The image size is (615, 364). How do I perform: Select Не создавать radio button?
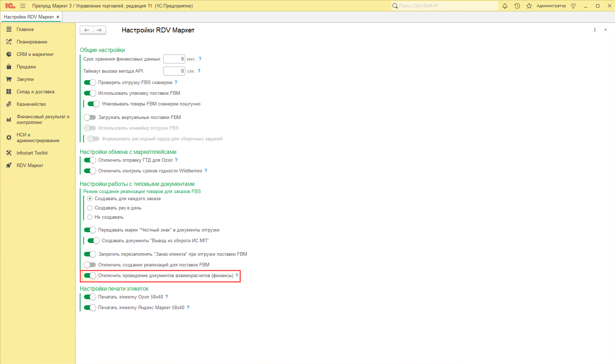pos(90,217)
